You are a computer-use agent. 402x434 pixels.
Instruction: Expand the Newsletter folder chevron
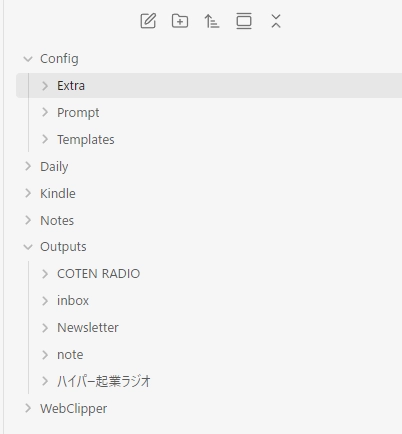click(x=45, y=328)
